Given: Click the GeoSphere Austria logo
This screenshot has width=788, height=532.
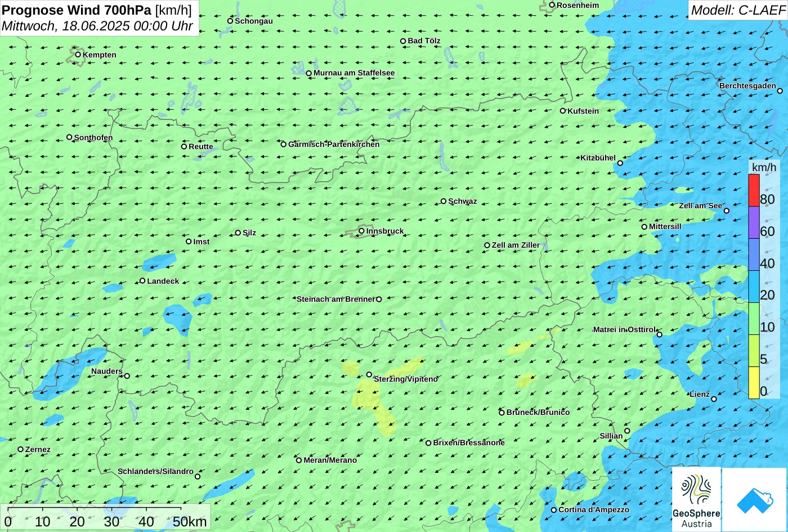Looking at the screenshot, I should pos(696,499).
